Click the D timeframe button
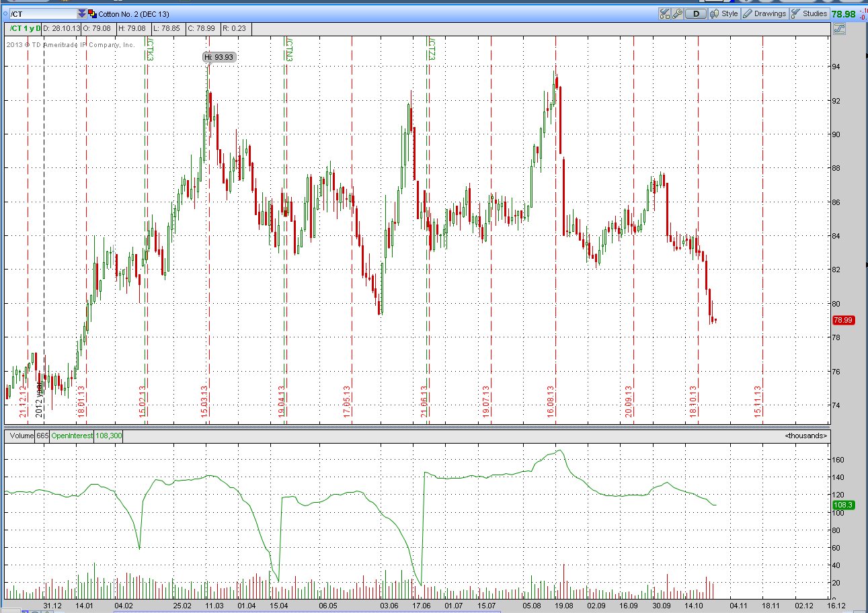868x613 pixels. click(696, 13)
